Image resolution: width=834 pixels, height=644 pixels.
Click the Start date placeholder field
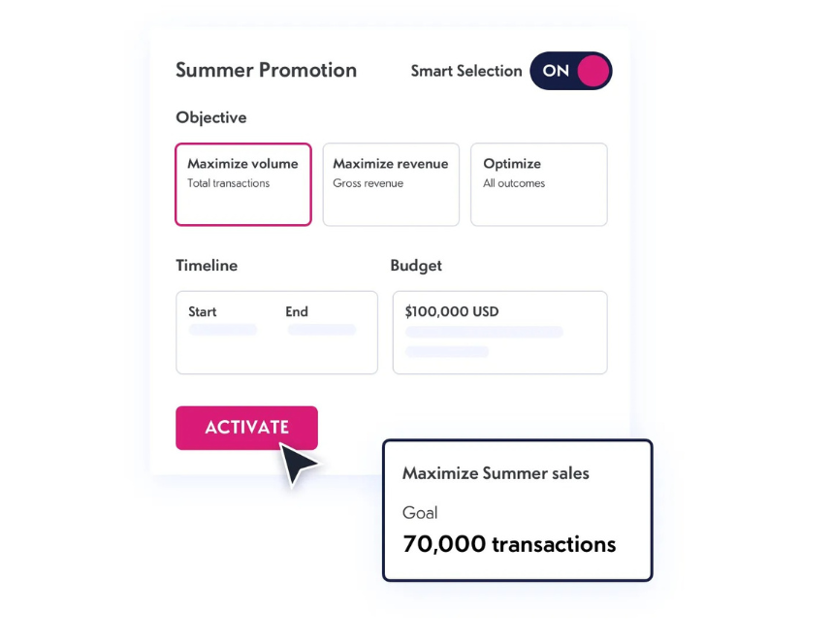pos(223,330)
